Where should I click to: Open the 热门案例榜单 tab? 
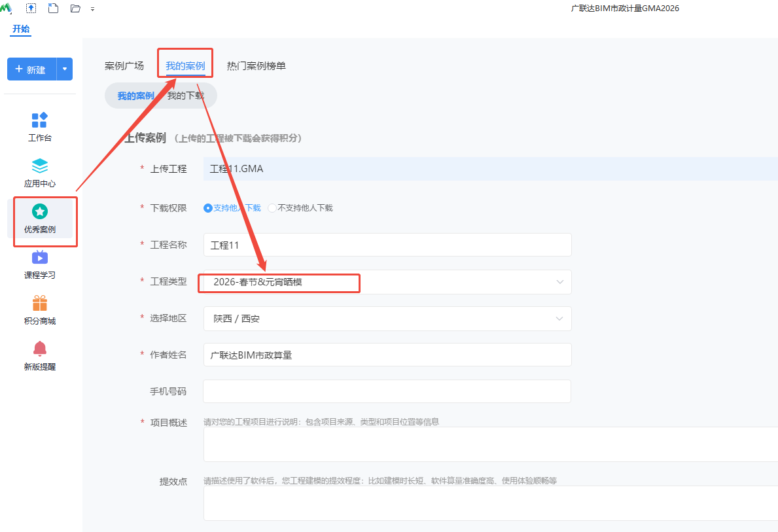coord(256,65)
